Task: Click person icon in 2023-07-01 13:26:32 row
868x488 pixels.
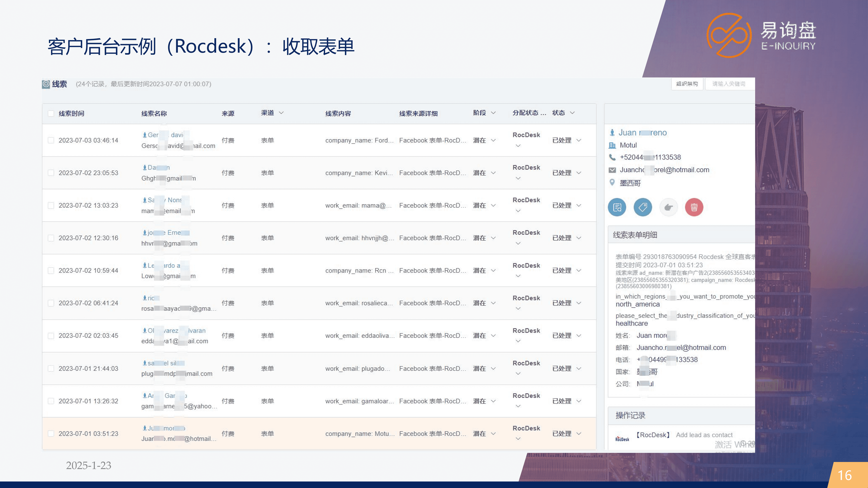Action: [x=145, y=396]
